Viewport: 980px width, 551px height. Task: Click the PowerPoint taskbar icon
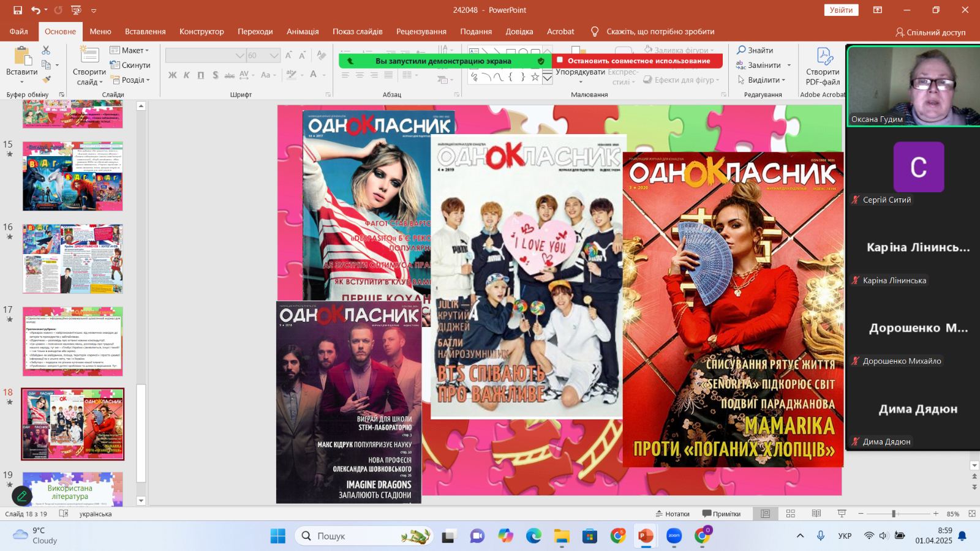646,536
